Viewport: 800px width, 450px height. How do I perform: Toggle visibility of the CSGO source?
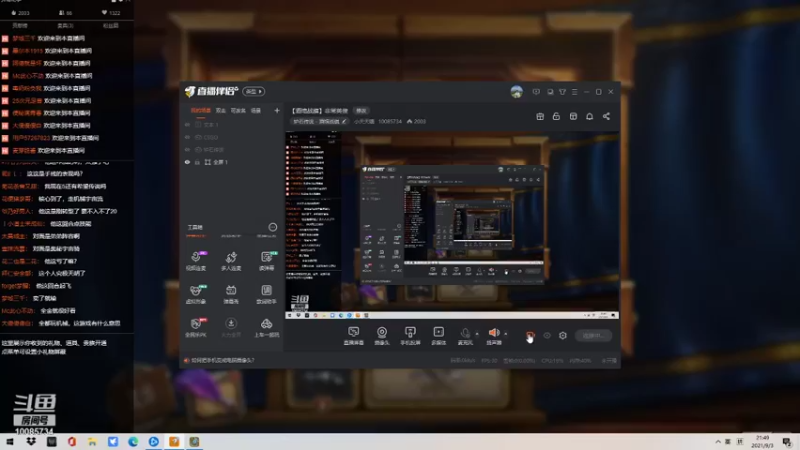pyautogui.click(x=187, y=137)
